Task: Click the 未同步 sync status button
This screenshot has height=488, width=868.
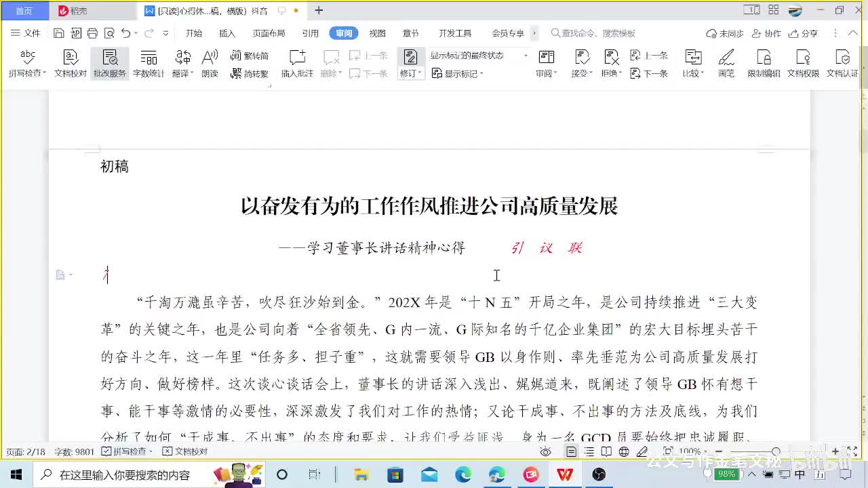Action: (725, 33)
